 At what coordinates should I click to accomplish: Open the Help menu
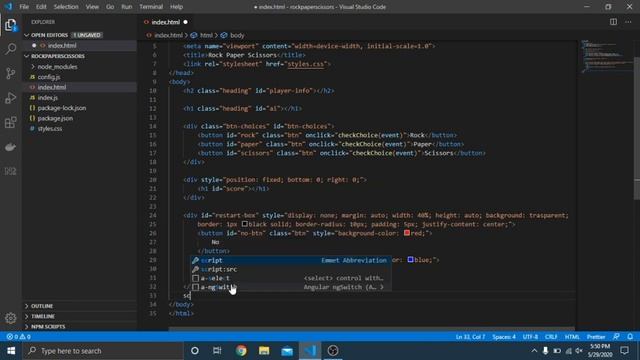[176, 7]
